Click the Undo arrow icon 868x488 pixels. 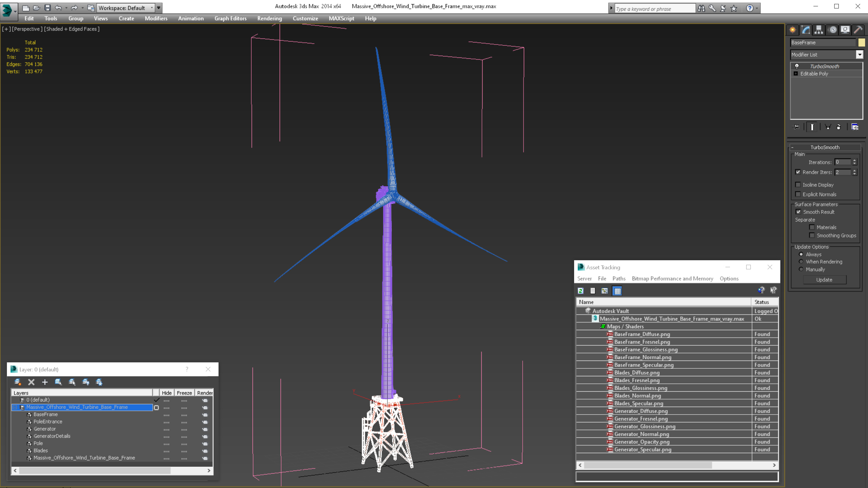tap(58, 8)
